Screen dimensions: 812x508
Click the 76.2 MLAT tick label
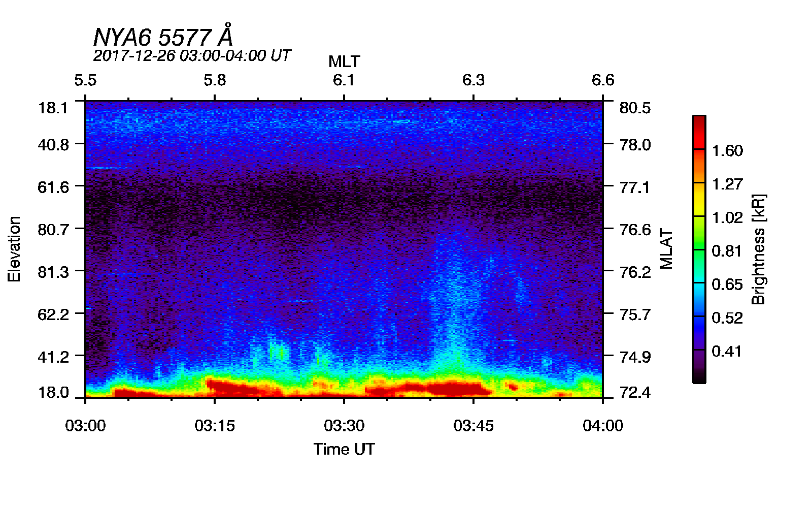(635, 272)
